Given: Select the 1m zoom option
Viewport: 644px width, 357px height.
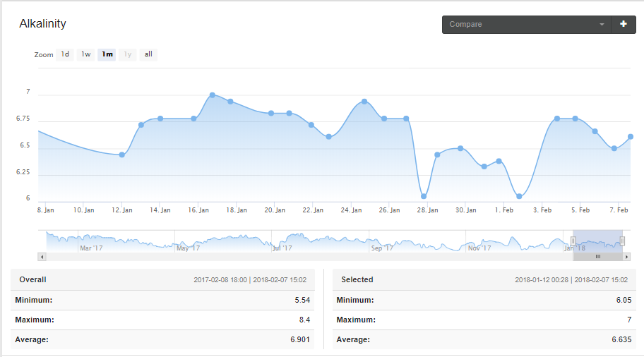Looking at the screenshot, I should (x=107, y=54).
